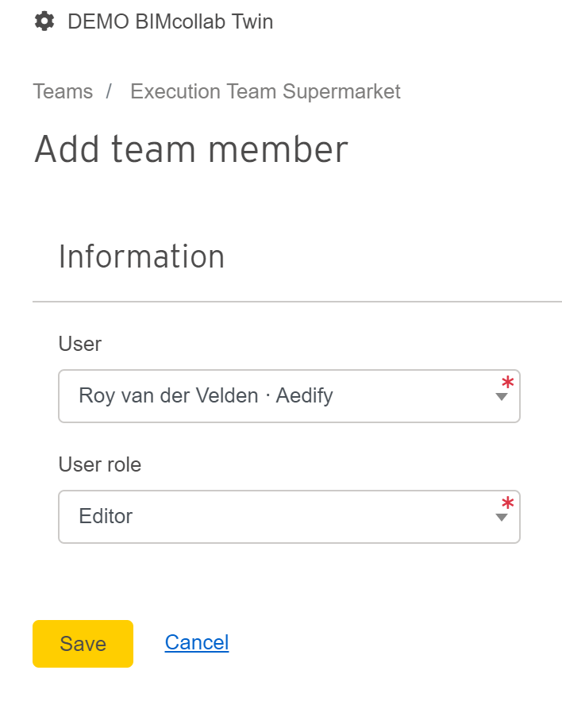Click the red asterisk on User field
Screen dimensions: 562x728
pos(508,382)
